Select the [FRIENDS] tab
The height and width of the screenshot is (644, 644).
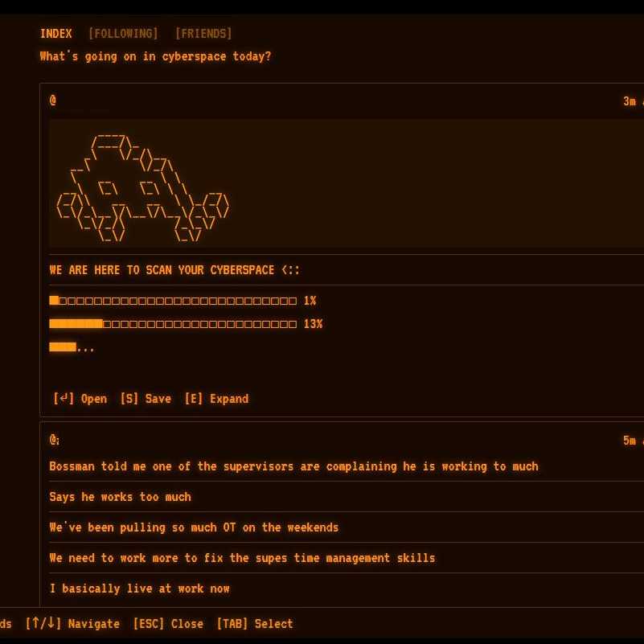click(x=203, y=34)
